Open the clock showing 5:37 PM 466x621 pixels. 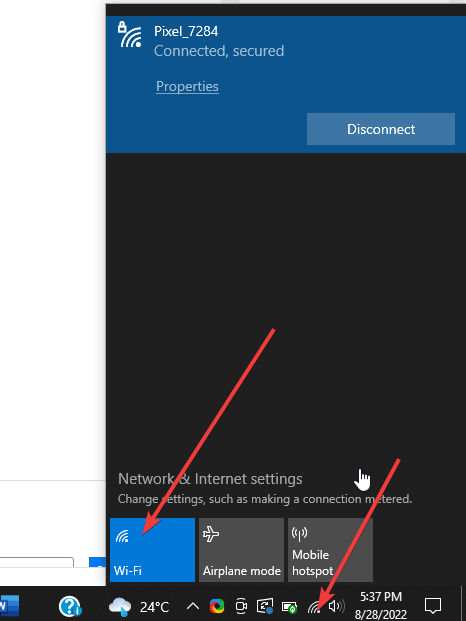pos(380,605)
